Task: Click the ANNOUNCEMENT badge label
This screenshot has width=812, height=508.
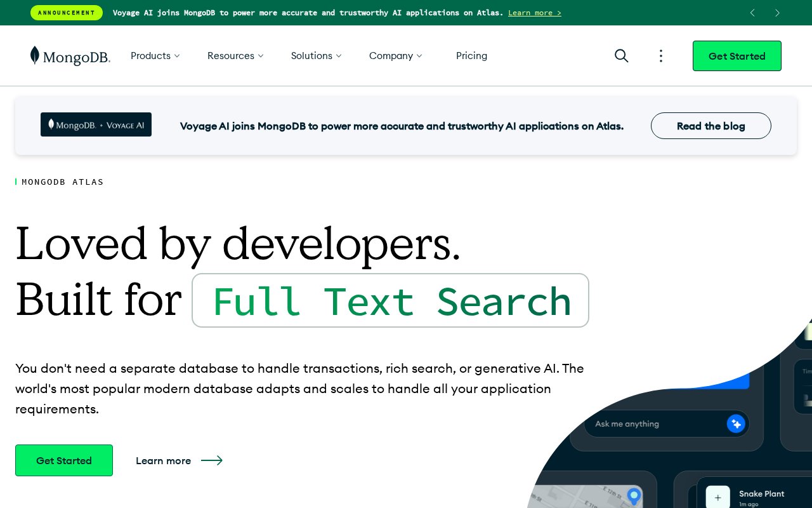Action: pos(67,13)
